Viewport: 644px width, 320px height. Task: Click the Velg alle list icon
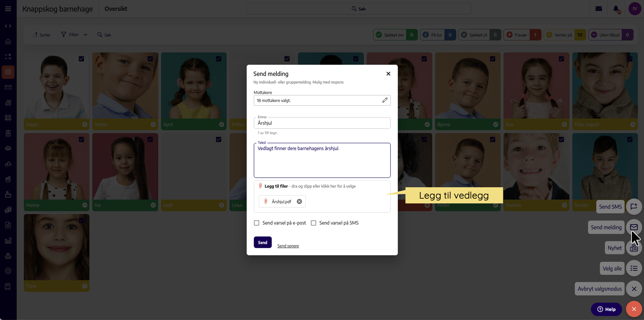click(x=634, y=268)
